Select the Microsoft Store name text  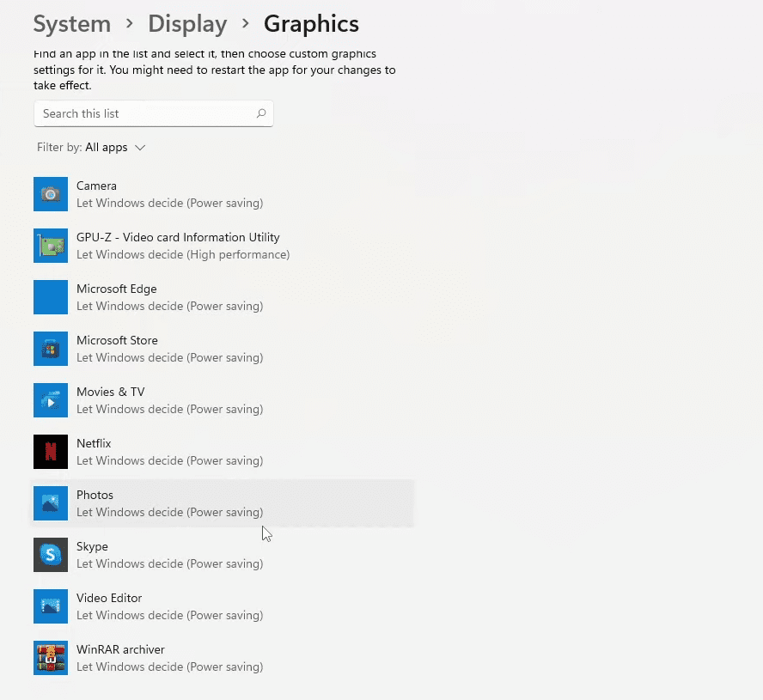(x=117, y=340)
